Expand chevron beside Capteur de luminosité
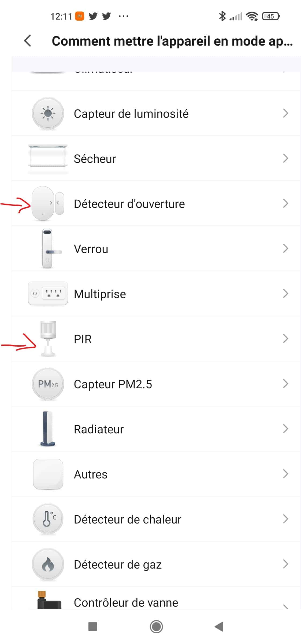The width and height of the screenshot is (301, 644). click(x=286, y=113)
